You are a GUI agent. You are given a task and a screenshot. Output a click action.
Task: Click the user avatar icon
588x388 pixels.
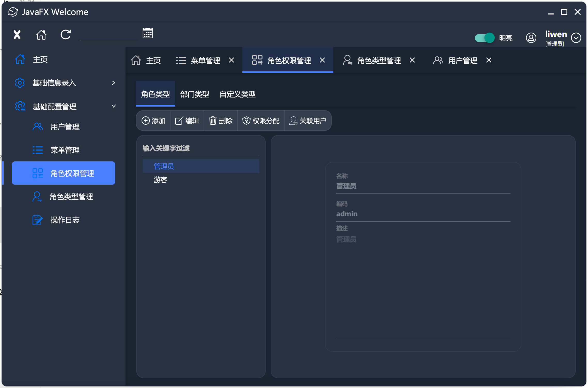pos(531,38)
